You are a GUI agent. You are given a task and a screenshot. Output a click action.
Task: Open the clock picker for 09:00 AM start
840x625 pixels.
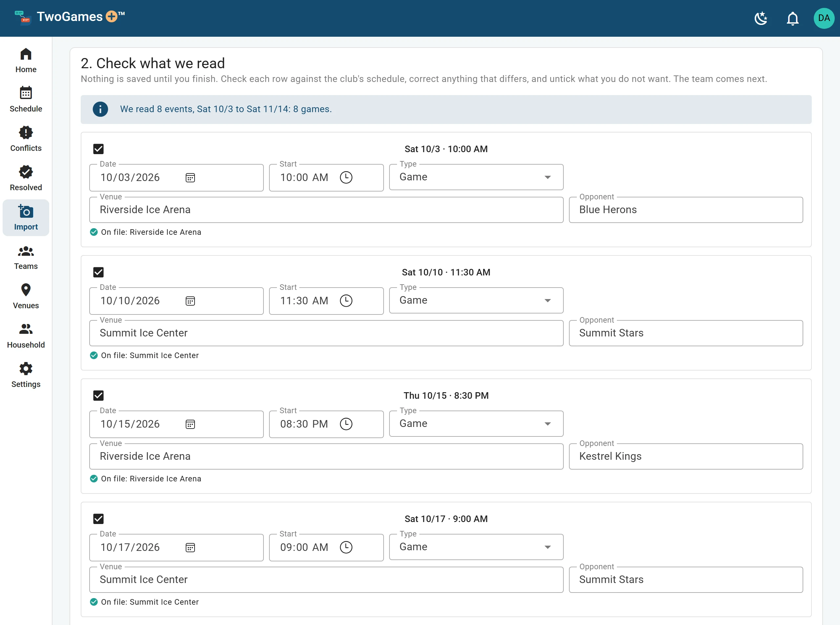346,547
